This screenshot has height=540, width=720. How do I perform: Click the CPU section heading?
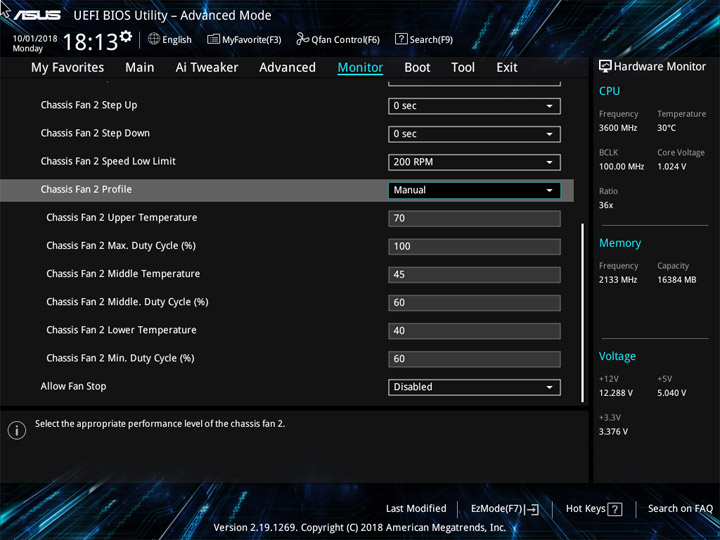(609, 91)
